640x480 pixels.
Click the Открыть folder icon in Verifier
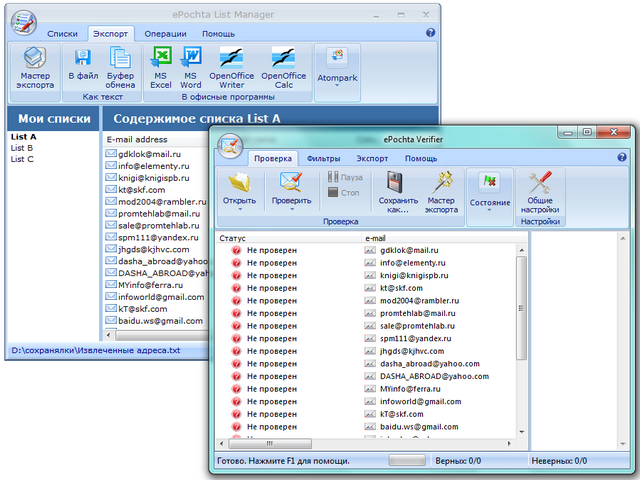tap(240, 182)
